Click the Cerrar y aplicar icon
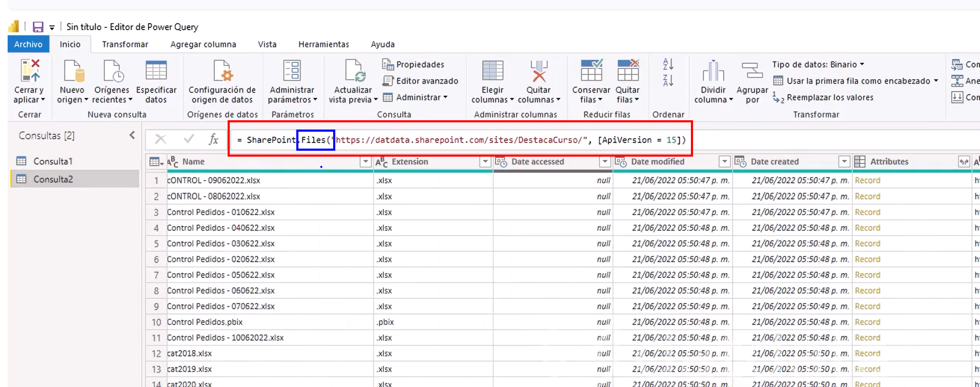This screenshot has height=387, width=980. pyautogui.click(x=30, y=71)
